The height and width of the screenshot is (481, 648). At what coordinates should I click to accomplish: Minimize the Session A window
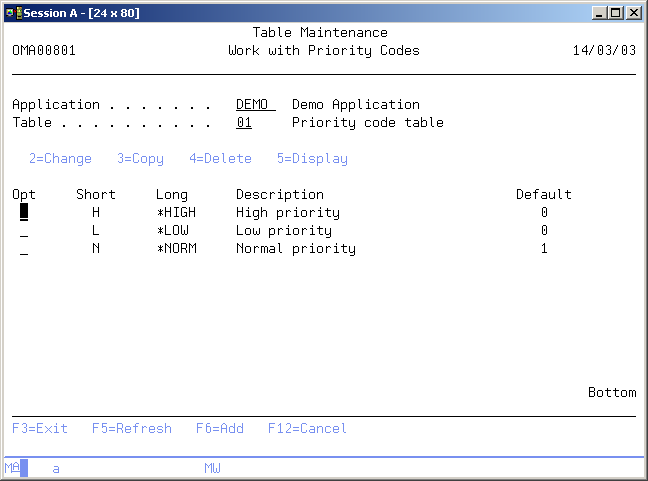(597, 12)
